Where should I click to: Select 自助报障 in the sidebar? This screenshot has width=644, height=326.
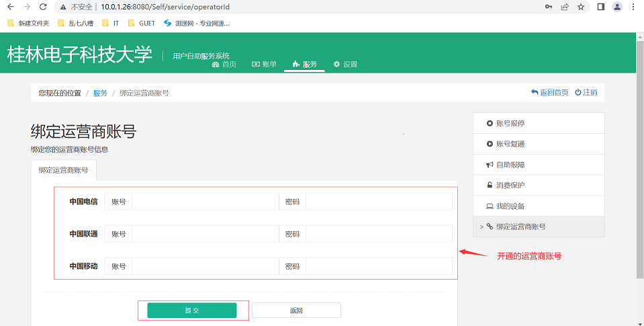coord(510,165)
